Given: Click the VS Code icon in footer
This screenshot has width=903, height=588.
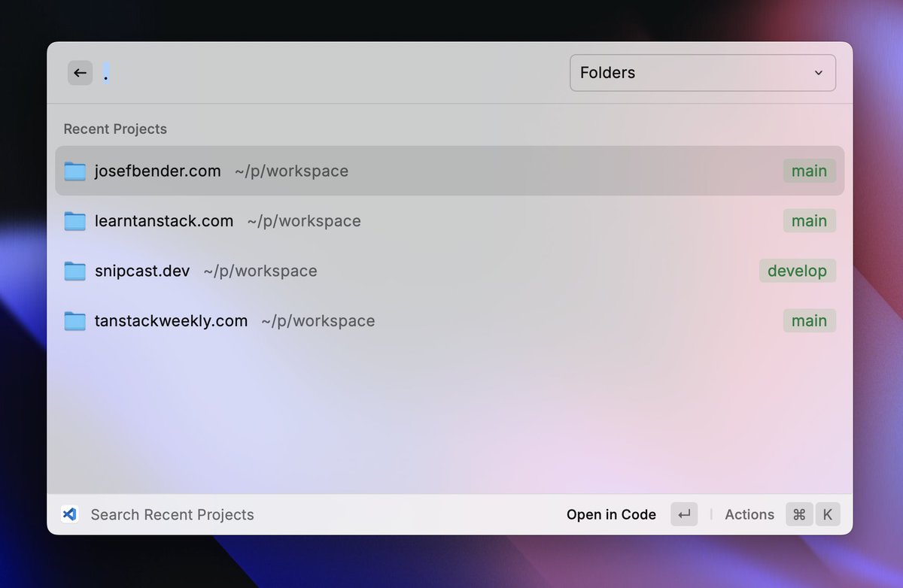Looking at the screenshot, I should click(70, 514).
